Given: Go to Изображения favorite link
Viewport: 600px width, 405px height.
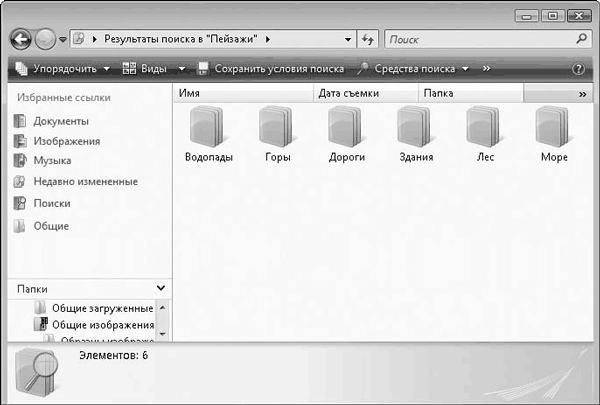Looking at the screenshot, I should 66,141.
